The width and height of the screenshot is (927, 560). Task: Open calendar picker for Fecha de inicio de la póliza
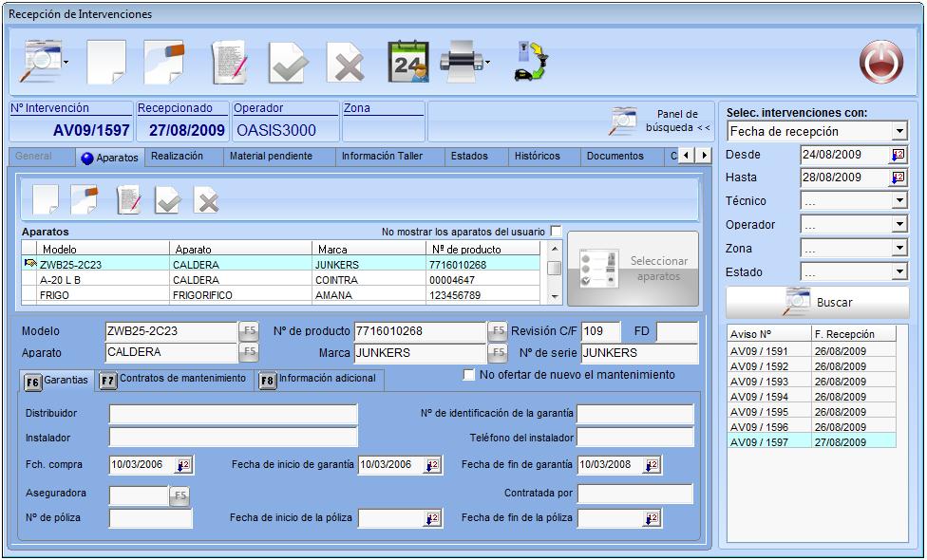432,518
